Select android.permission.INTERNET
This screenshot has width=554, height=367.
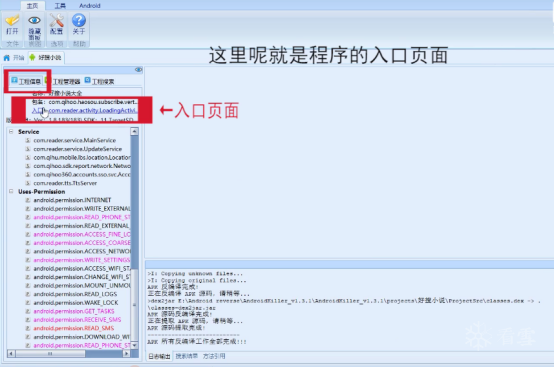[x=72, y=200]
